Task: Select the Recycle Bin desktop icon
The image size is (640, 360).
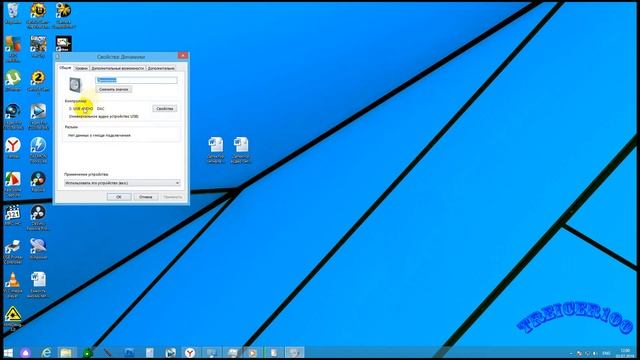Action: tap(13, 13)
